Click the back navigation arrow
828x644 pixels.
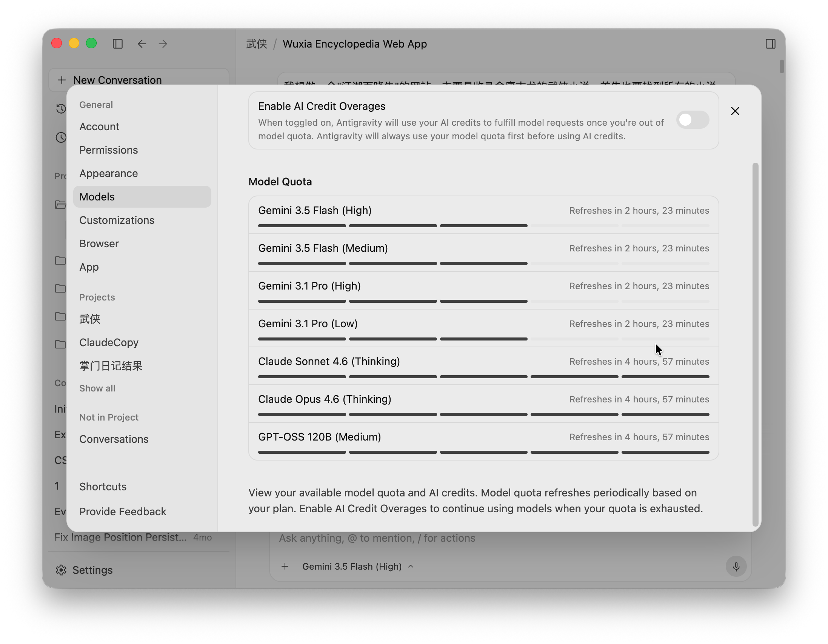(142, 44)
